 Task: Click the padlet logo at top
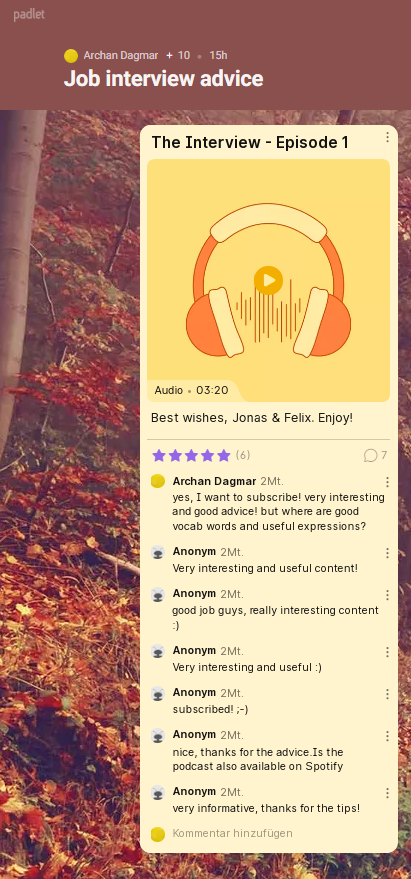tap(29, 15)
